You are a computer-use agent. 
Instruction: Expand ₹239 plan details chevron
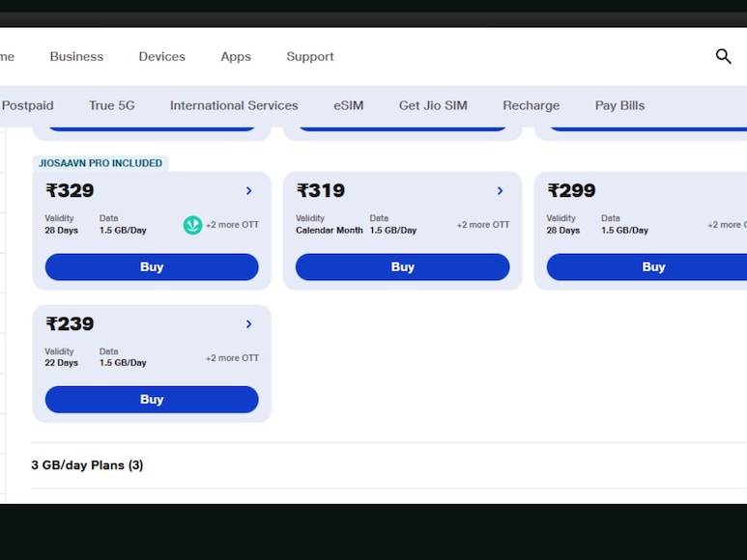point(248,324)
